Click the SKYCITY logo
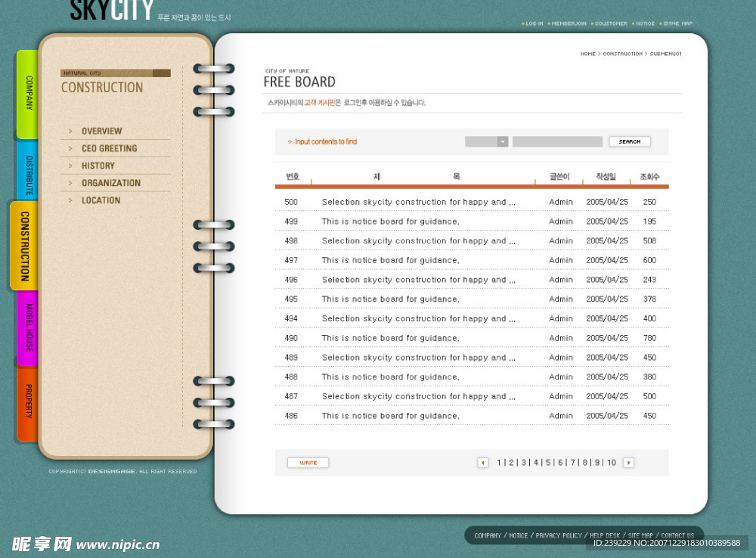 point(112,10)
